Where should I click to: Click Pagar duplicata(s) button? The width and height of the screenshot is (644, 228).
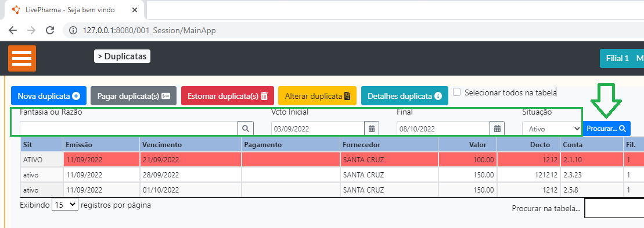point(134,96)
